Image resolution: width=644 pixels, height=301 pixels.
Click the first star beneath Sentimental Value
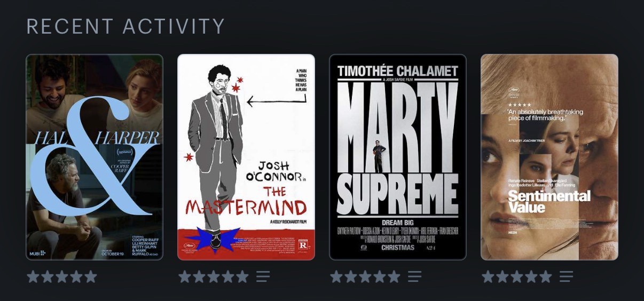tap(488, 276)
